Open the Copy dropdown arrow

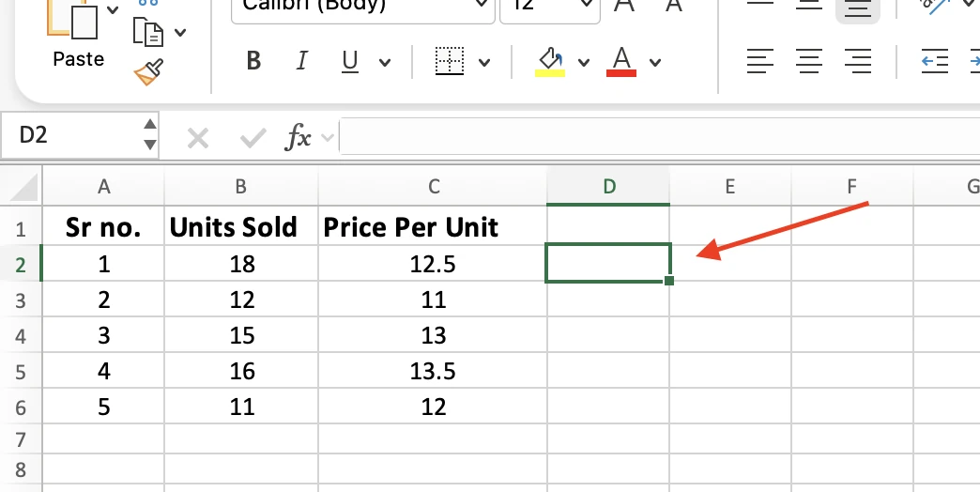180,33
